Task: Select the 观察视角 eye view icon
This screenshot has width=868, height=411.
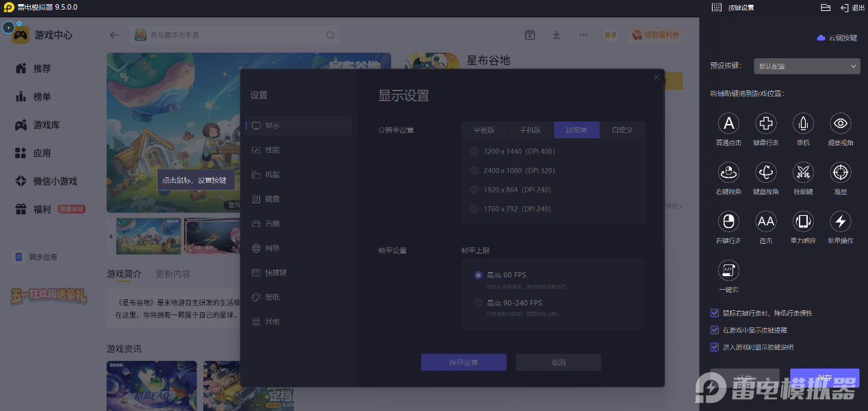Action: pos(840,123)
